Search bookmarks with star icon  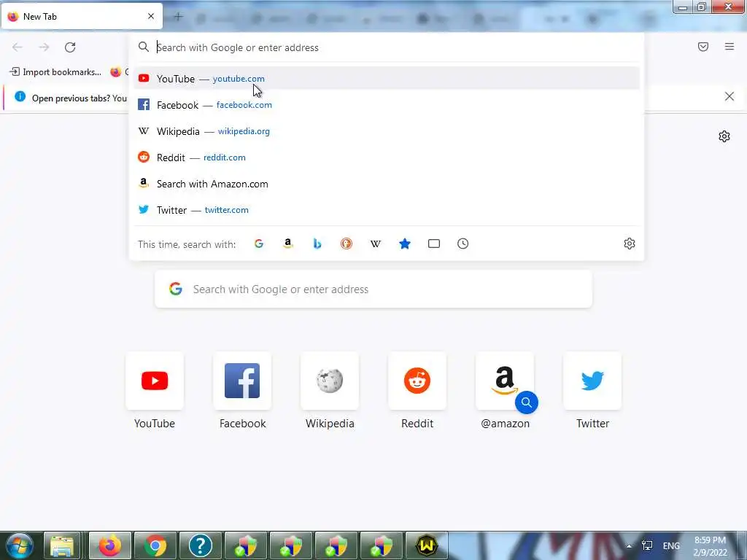(x=404, y=244)
